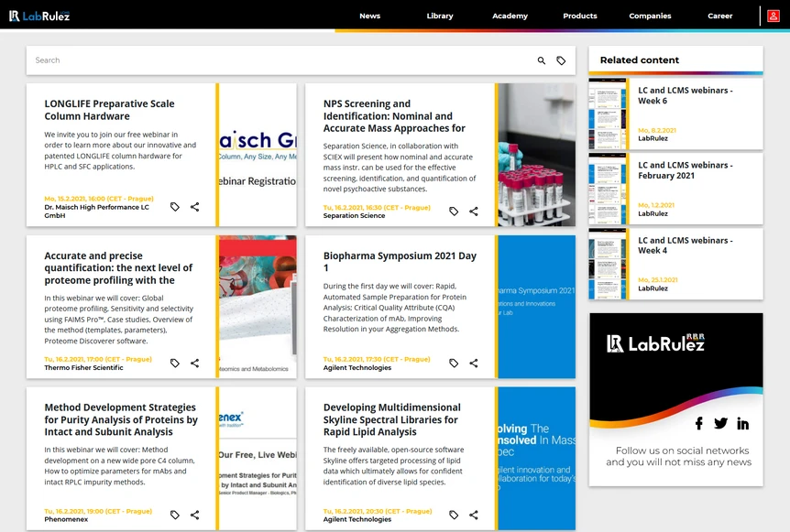Open LabRulez LinkedIn icon
This screenshot has height=532, width=790.
click(x=742, y=424)
